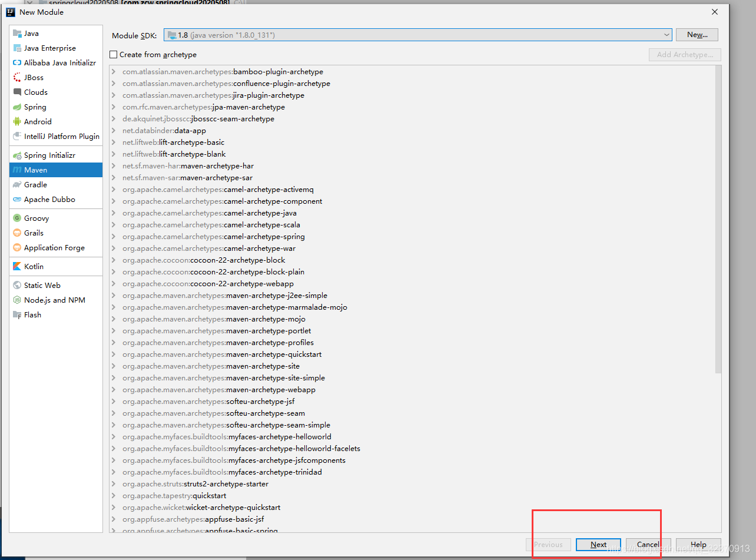This screenshot has height=560, width=756.
Task: Select the Grails icon in sidebar
Action: coord(17,233)
